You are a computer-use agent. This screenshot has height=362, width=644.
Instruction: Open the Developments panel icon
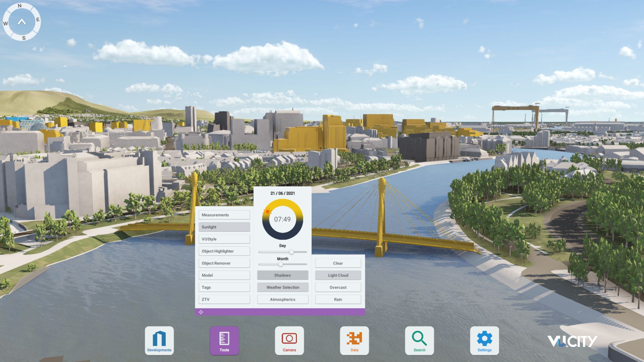point(159,341)
